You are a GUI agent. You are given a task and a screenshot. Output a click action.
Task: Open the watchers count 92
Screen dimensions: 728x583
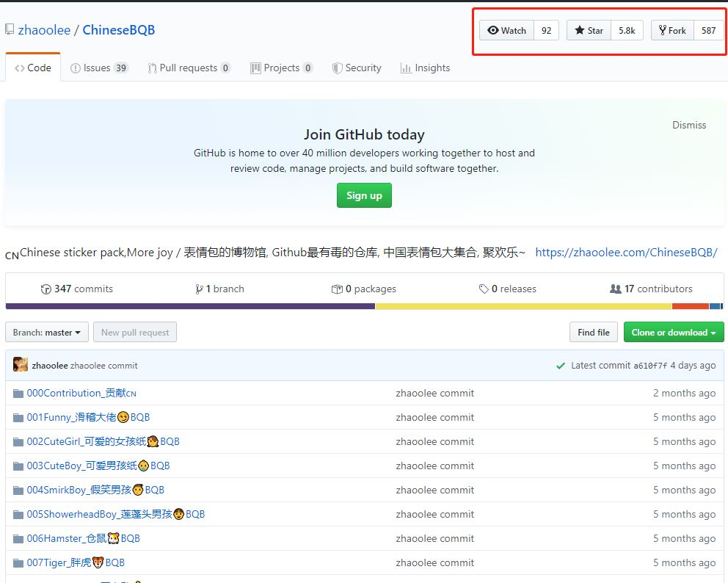(x=546, y=31)
